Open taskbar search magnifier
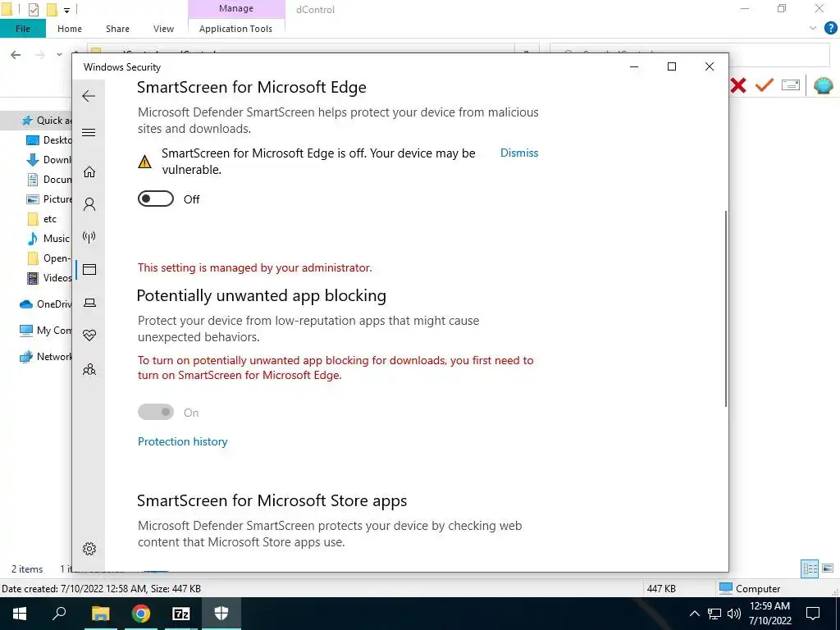This screenshot has width=840, height=630. [x=59, y=614]
